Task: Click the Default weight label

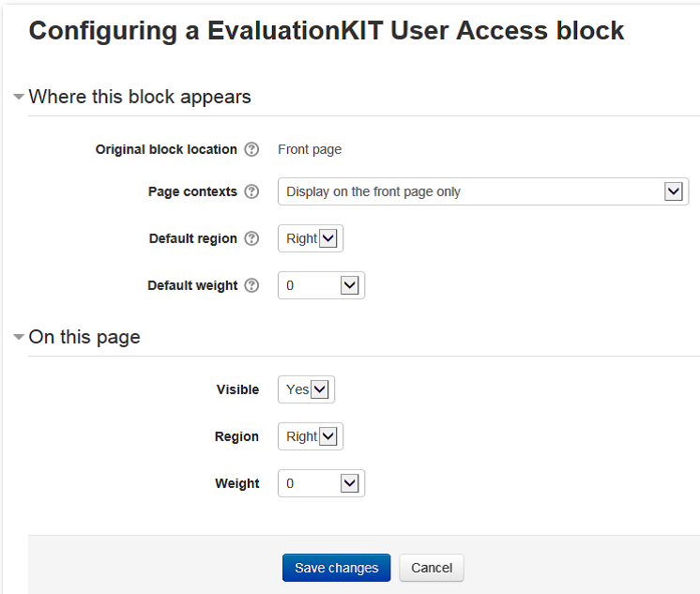Action: coord(192,285)
